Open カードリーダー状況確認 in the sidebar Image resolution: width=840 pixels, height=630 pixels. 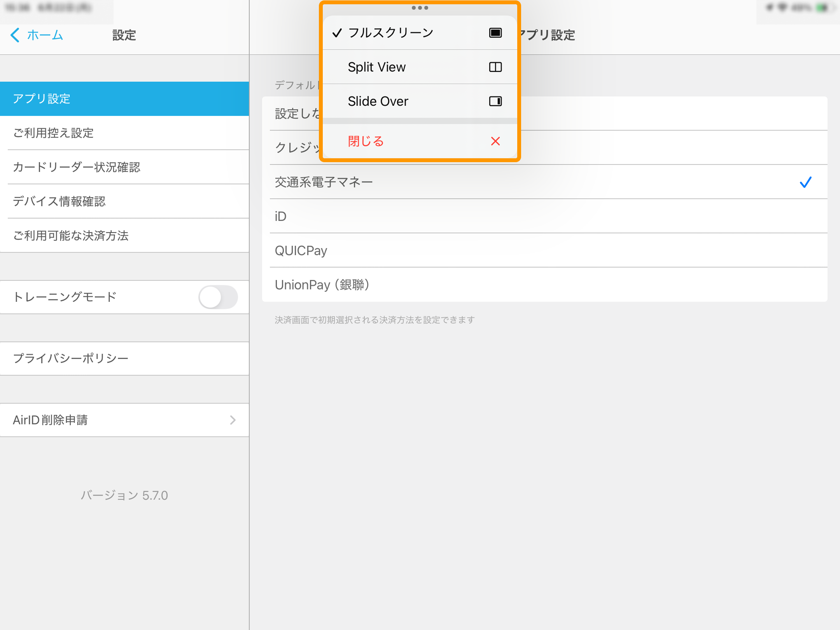pos(124,167)
